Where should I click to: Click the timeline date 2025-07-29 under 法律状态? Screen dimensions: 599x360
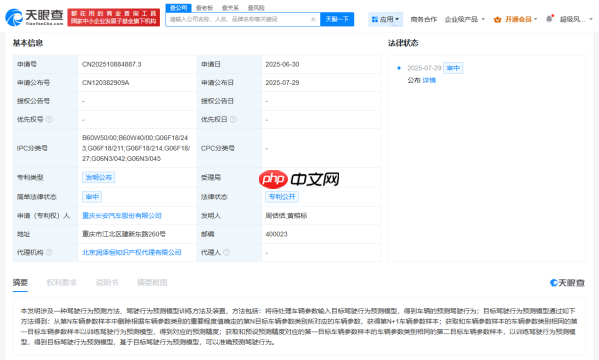pos(424,68)
